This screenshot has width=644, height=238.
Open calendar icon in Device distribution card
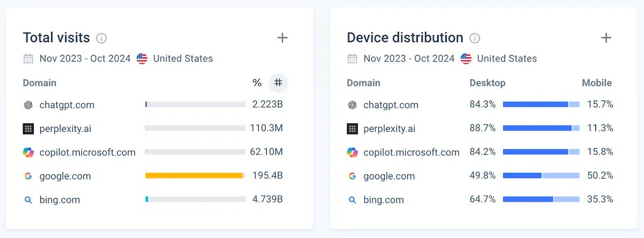point(352,58)
